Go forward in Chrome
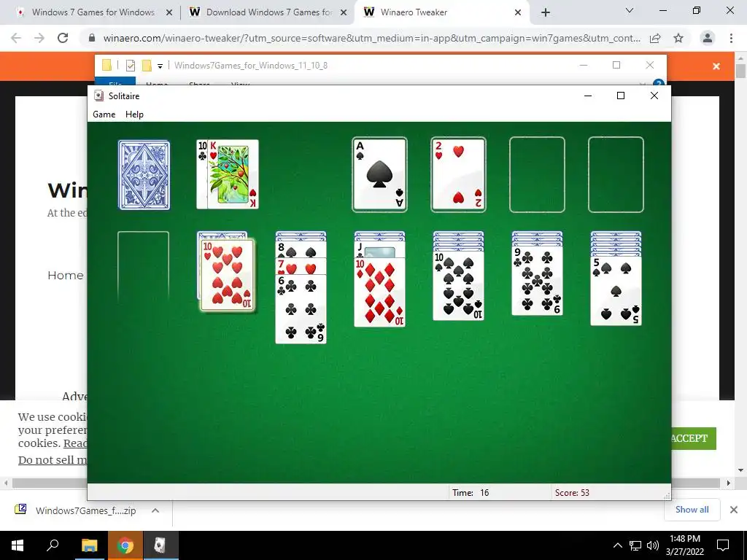This screenshot has width=747, height=560. 39,38
